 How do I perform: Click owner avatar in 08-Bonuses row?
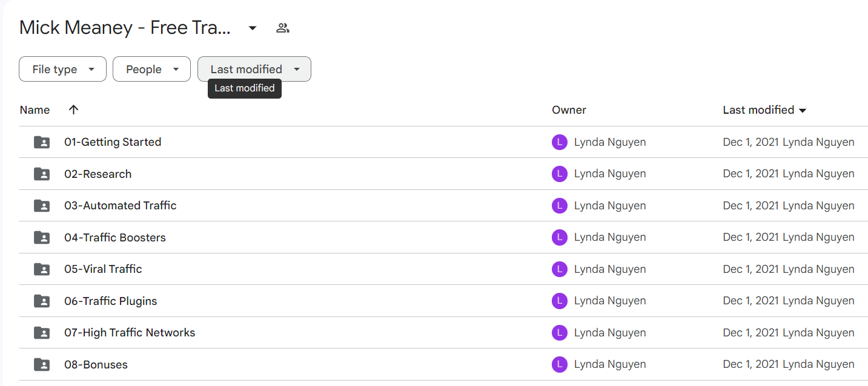point(559,365)
